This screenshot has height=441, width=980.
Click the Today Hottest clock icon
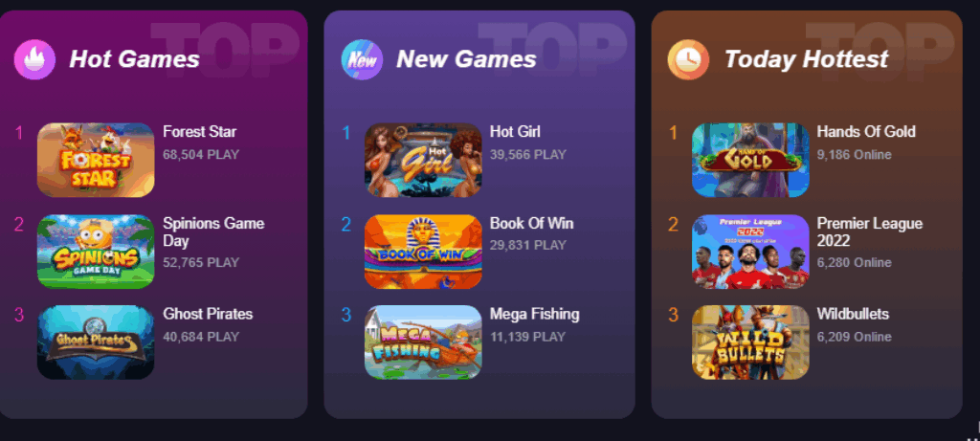coord(688,59)
